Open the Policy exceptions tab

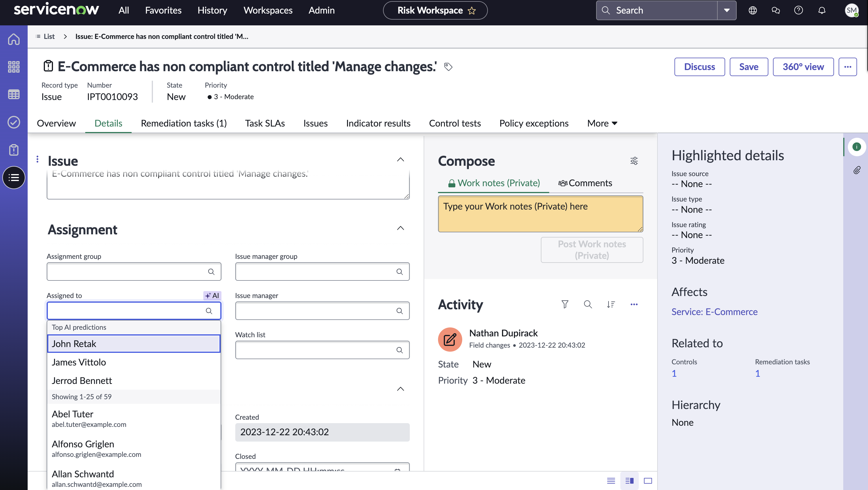[x=534, y=123]
